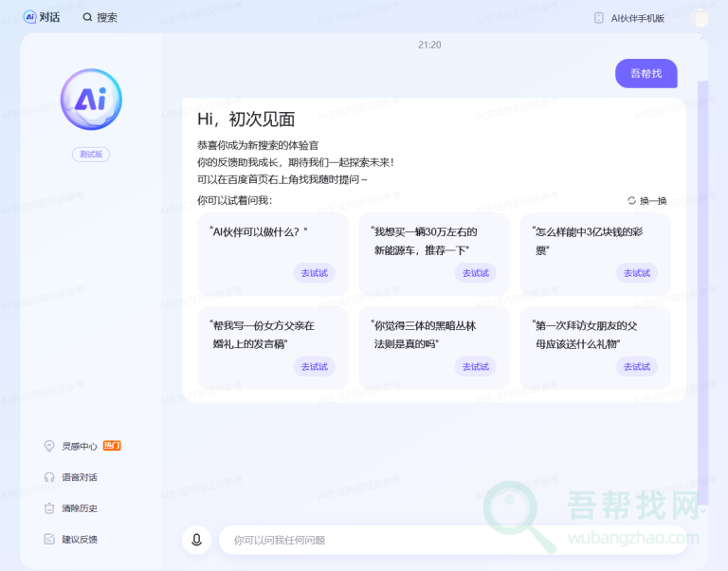The width and height of the screenshot is (728, 571).
Task: Open 灵感中心 lightbulb icon in sidebar
Action: click(49, 446)
